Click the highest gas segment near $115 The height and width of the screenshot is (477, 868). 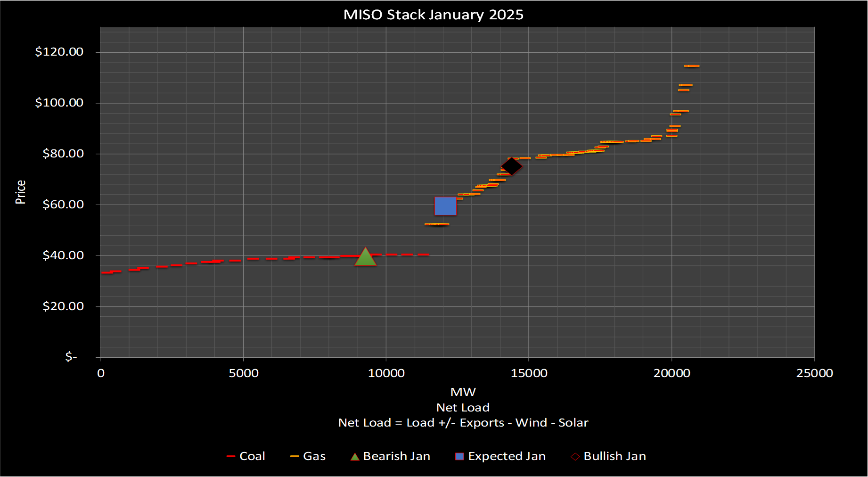pyautogui.click(x=692, y=66)
